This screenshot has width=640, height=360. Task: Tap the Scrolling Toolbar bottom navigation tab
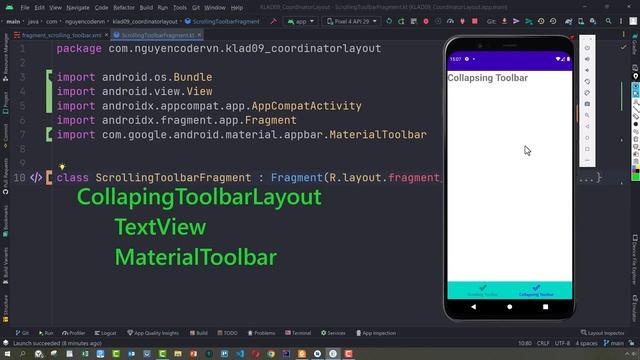click(482, 290)
